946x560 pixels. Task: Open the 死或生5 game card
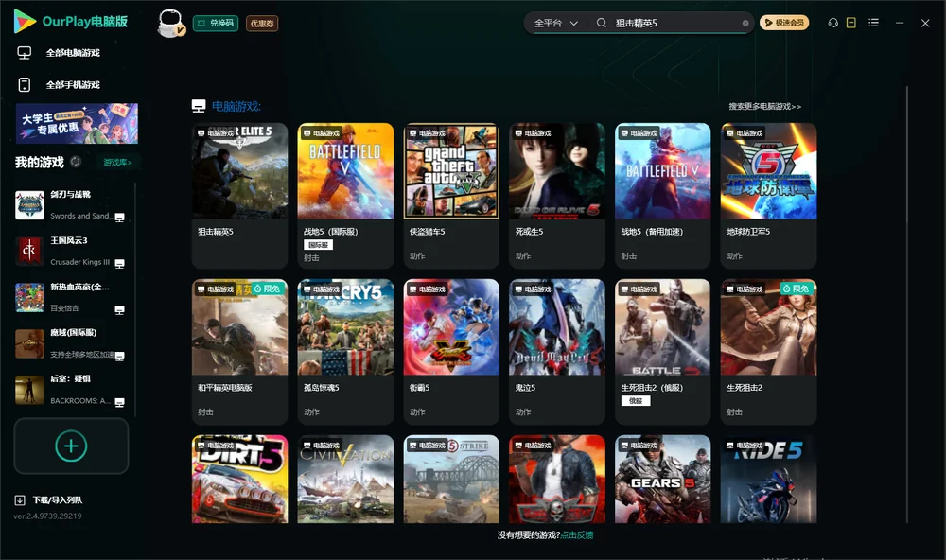[557, 196]
